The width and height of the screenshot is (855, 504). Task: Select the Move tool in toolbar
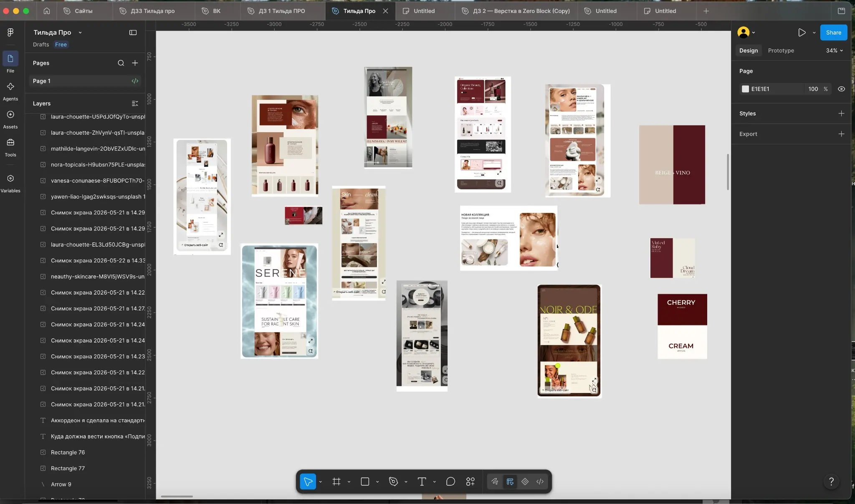pyautogui.click(x=308, y=481)
